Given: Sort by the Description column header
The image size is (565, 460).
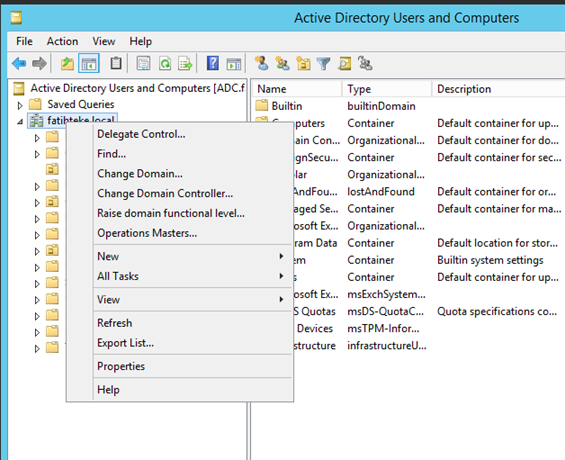Looking at the screenshot, I should (x=499, y=89).
